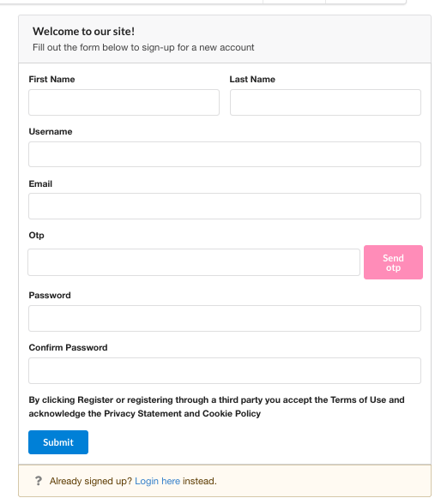Select the Username label
The width and height of the screenshot is (447, 504).
(51, 132)
